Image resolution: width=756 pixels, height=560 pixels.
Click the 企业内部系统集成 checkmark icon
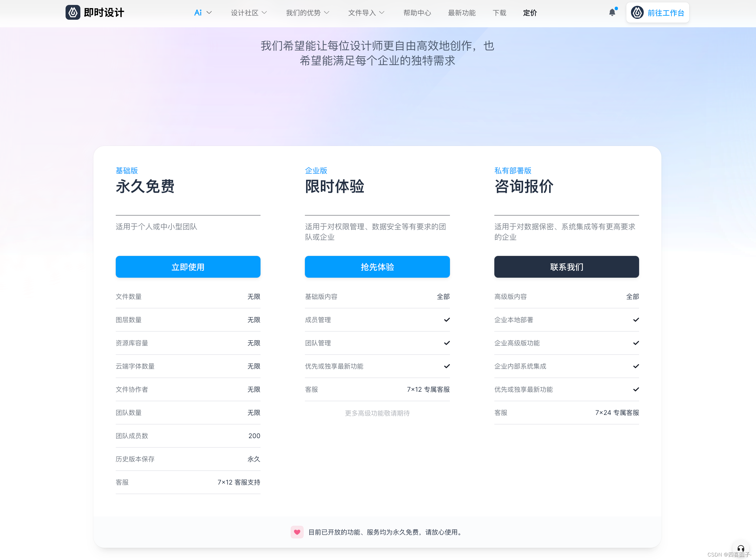636,366
